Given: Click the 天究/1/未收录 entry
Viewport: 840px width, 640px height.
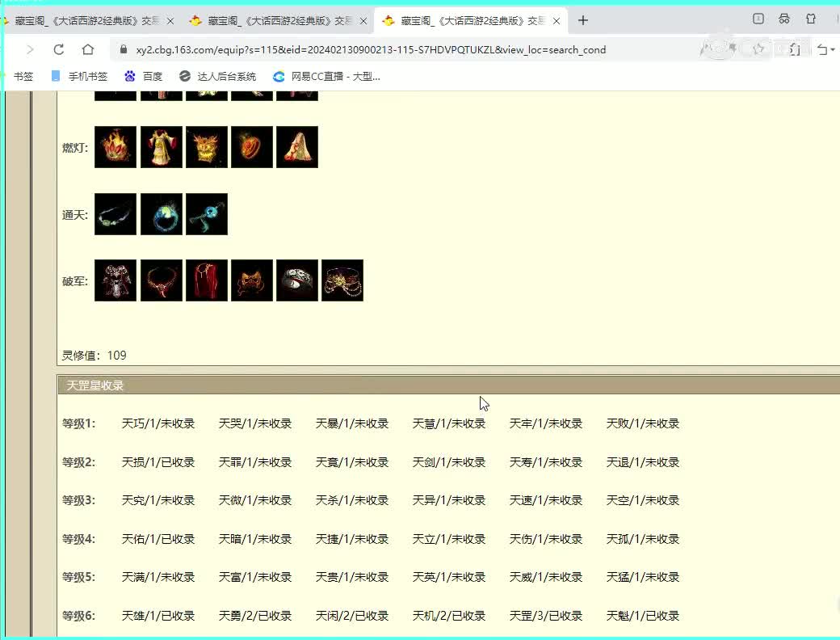Looking at the screenshot, I should (x=158, y=500).
